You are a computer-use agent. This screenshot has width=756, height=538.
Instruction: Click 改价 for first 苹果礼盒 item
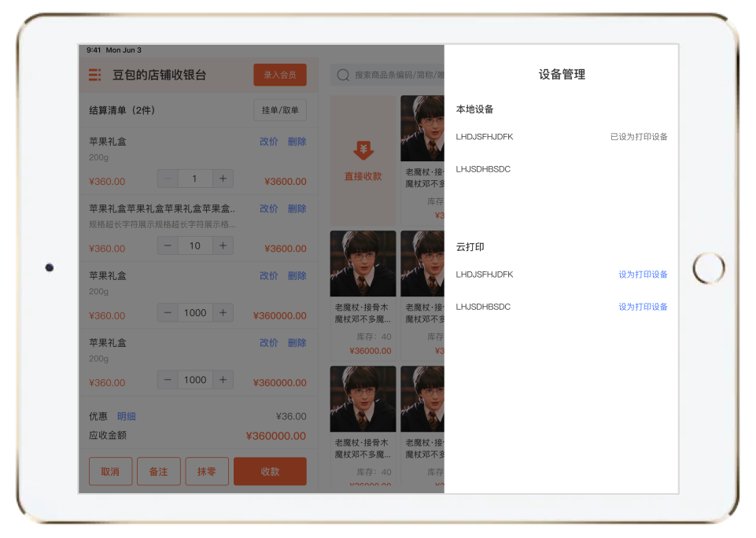pos(268,142)
